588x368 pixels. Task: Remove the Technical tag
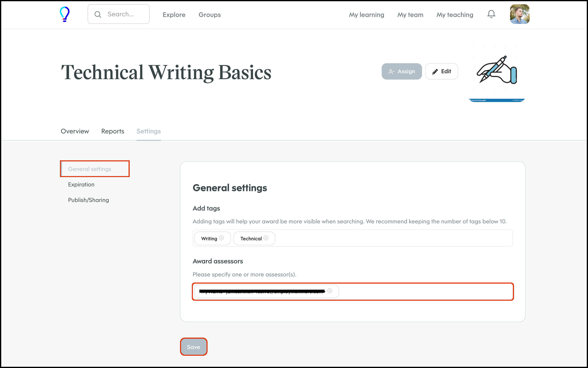click(x=266, y=238)
